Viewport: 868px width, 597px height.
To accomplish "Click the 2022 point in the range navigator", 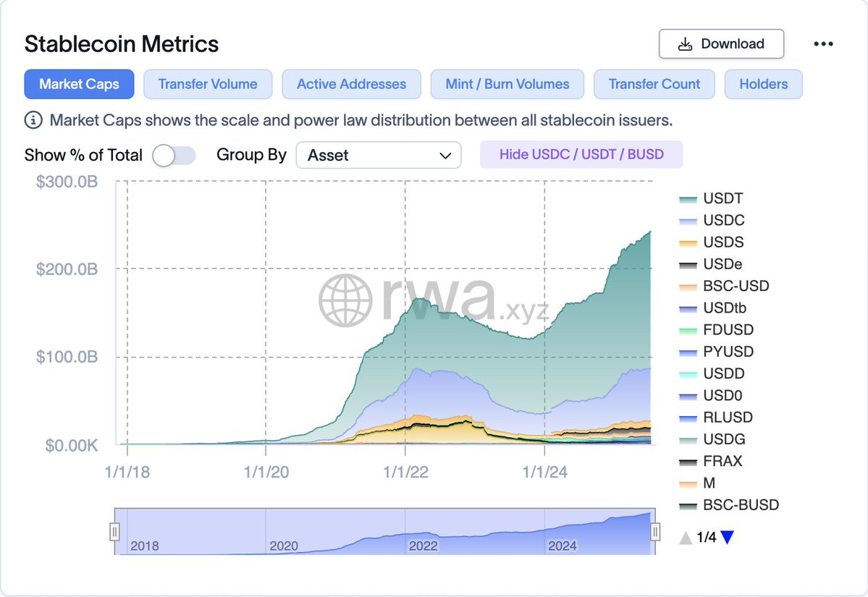I will (423, 546).
